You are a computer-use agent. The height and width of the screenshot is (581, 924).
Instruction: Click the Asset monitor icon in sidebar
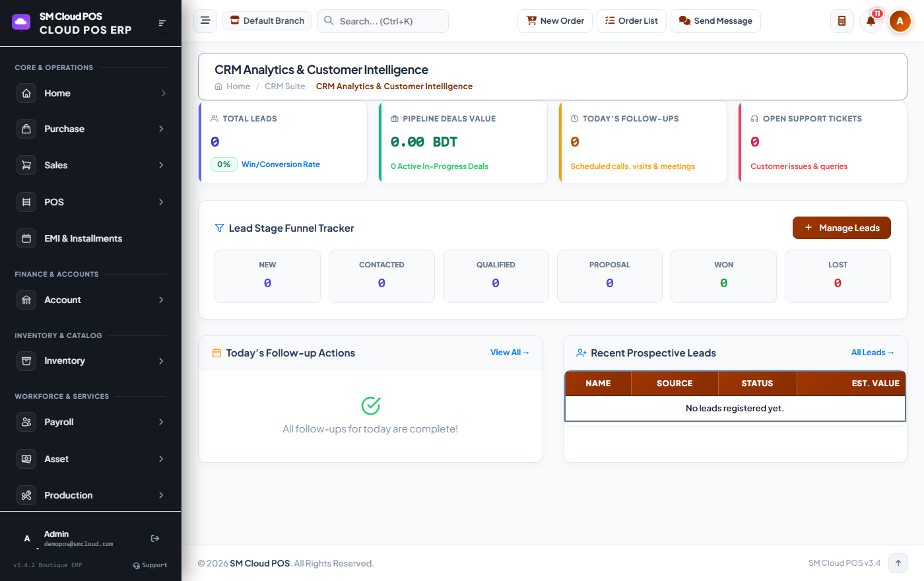click(x=26, y=459)
